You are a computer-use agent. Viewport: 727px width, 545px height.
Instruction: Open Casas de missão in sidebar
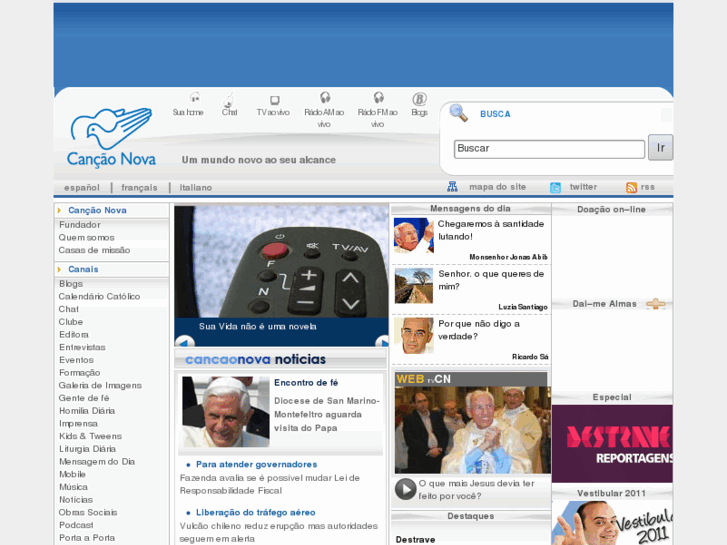tap(94, 250)
